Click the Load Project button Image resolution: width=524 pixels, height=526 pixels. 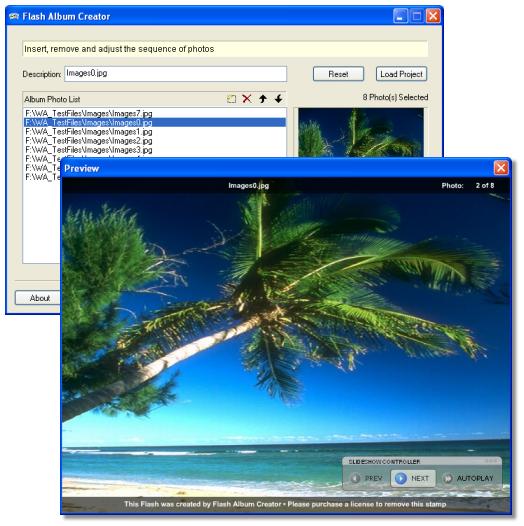coord(402,74)
